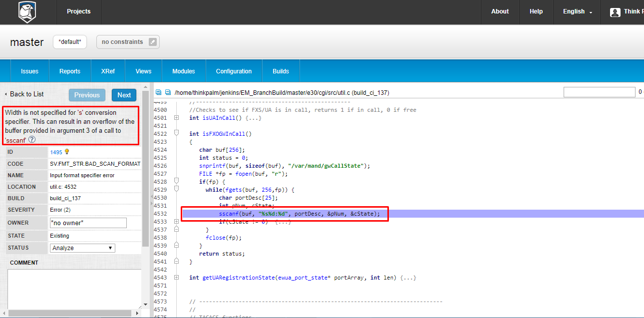Click the left panel scroll-down arrow
The width and height of the screenshot is (644, 318).
[145, 304]
